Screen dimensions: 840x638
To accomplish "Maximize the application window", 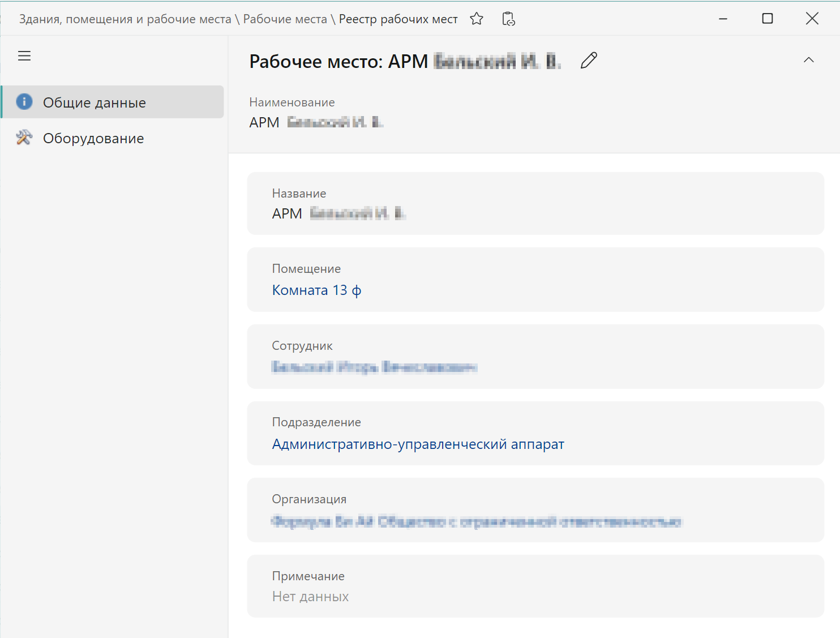I will pyautogui.click(x=767, y=19).
